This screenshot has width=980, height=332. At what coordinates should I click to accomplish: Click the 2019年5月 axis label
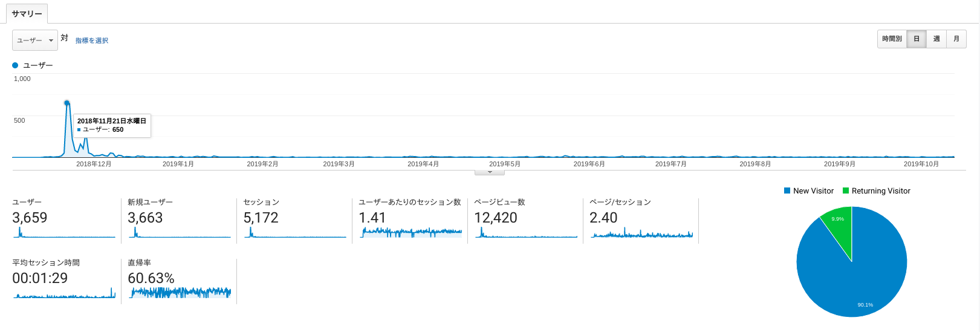(505, 164)
